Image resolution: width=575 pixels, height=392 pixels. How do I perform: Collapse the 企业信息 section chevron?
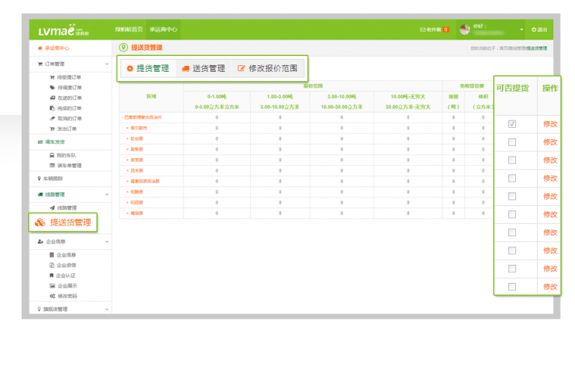106,242
